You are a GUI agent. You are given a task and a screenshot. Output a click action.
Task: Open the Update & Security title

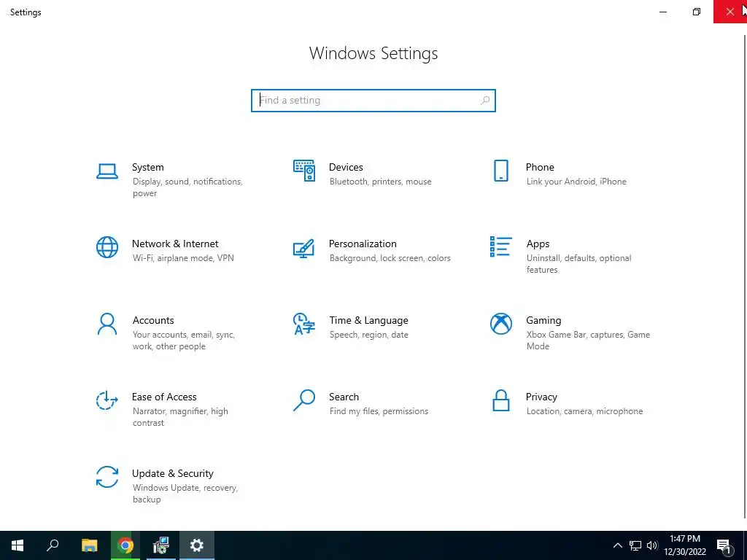pos(172,473)
